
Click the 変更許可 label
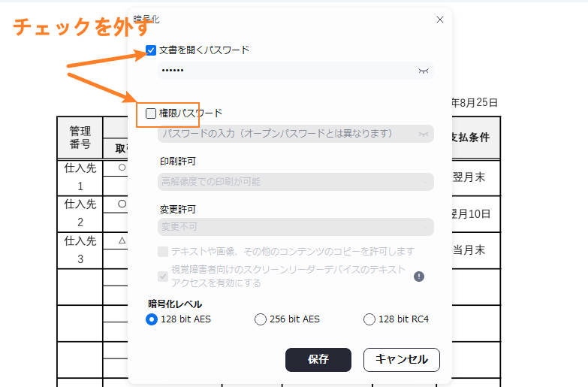(x=178, y=210)
